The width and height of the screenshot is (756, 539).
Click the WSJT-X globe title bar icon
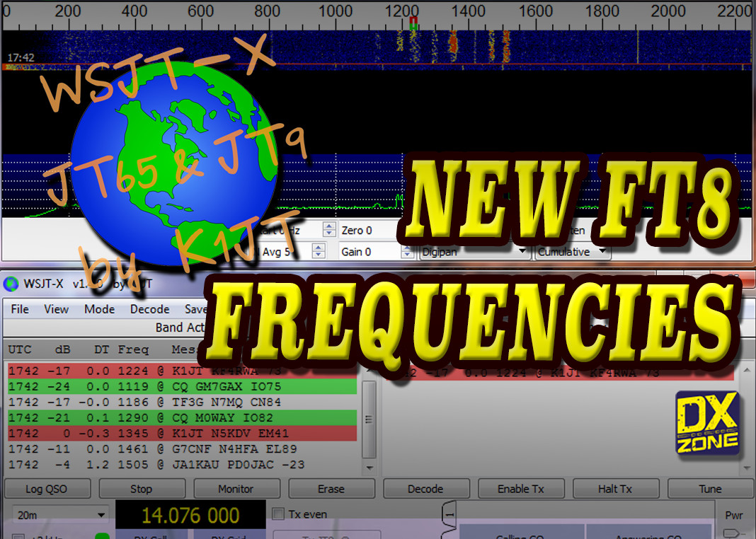(11, 284)
